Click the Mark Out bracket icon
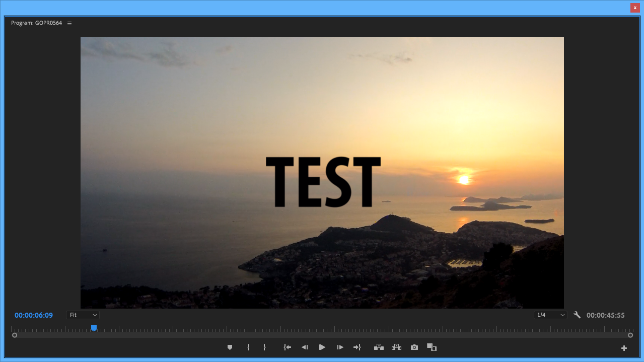This screenshot has height=362, width=644. coord(264,347)
